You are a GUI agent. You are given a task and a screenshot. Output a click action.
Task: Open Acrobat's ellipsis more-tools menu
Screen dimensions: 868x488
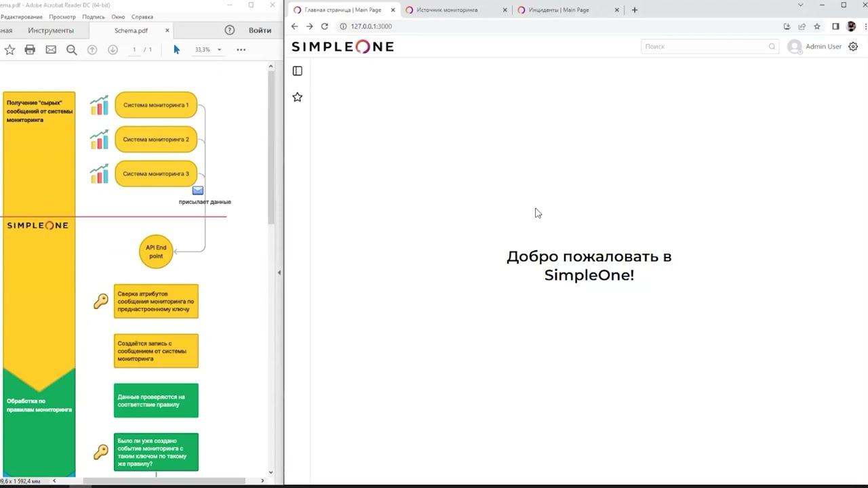coord(241,49)
